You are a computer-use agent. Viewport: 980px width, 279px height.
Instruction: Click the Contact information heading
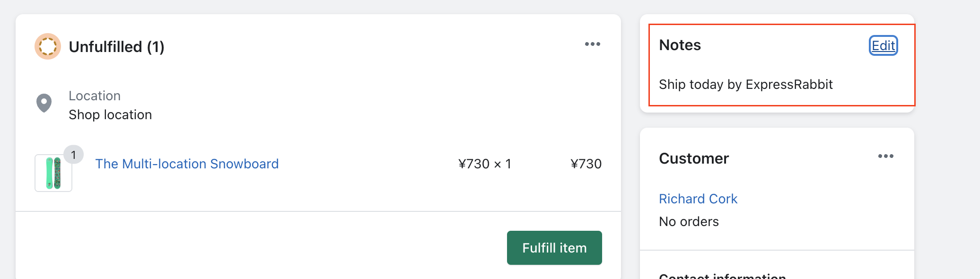722,276
